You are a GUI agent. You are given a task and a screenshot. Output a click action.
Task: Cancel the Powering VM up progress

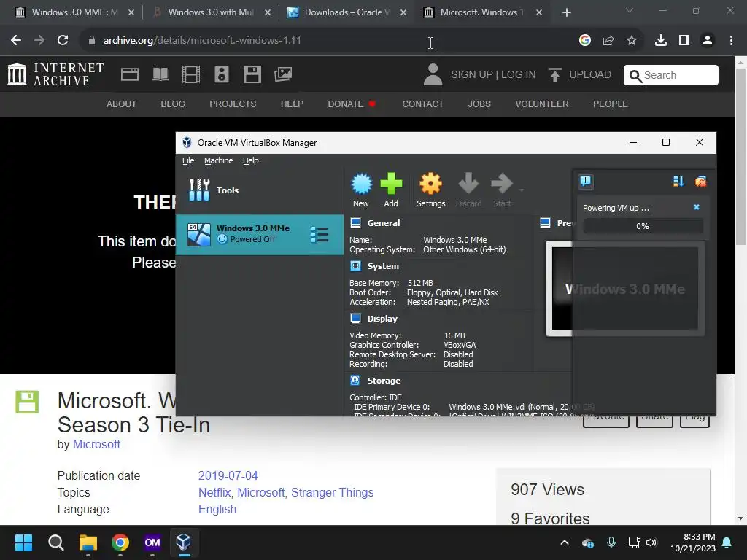[697, 207]
